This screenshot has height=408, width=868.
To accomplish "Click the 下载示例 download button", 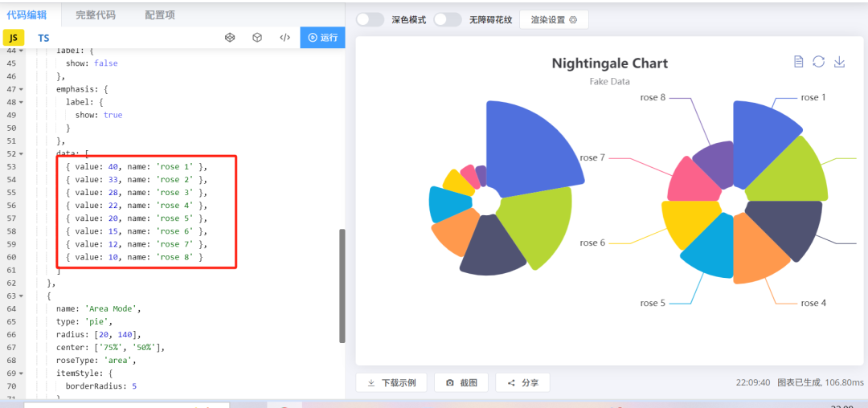I will 391,382.
